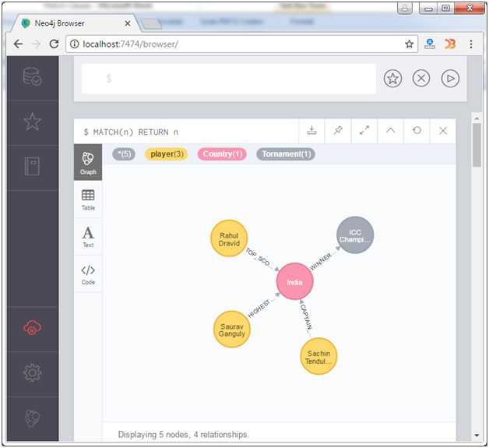Click the site information icon
This screenshot has height=448, width=489.
75,44
